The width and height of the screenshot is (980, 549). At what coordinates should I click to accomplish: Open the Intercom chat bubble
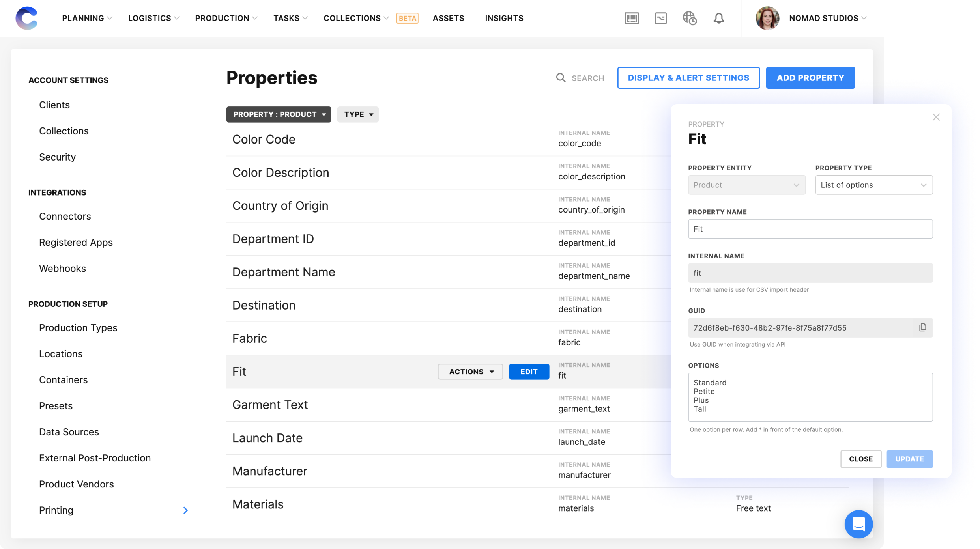pyautogui.click(x=858, y=524)
